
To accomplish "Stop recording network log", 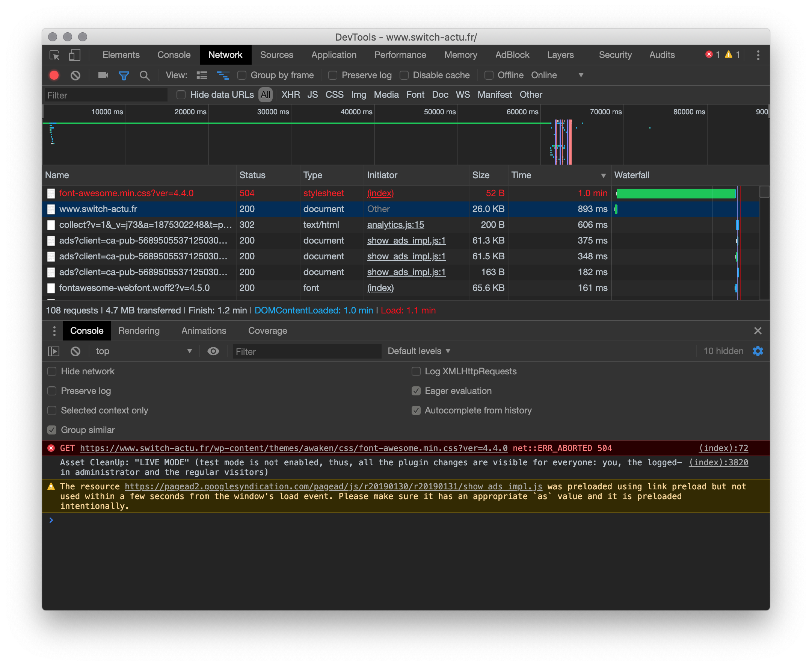I will [x=54, y=76].
